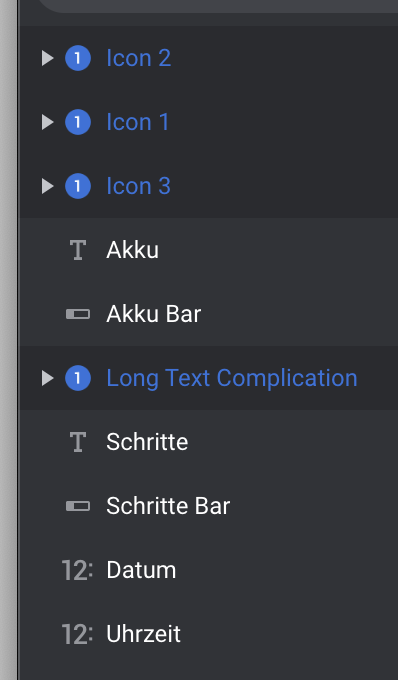Expand the Long Text Complication group
Image resolution: width=398 pixels, height=680 pixels.
pyautogui.click(x=47, y=378)
